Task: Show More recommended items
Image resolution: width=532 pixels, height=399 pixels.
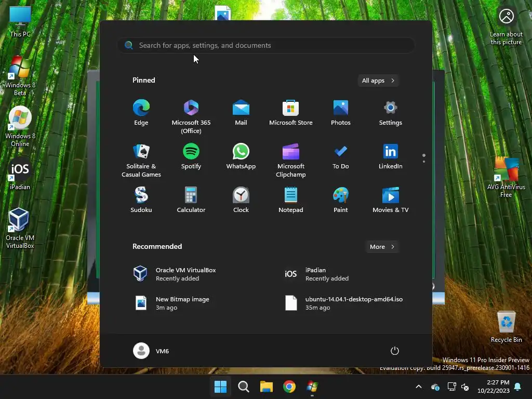Action: coord(382,247)
